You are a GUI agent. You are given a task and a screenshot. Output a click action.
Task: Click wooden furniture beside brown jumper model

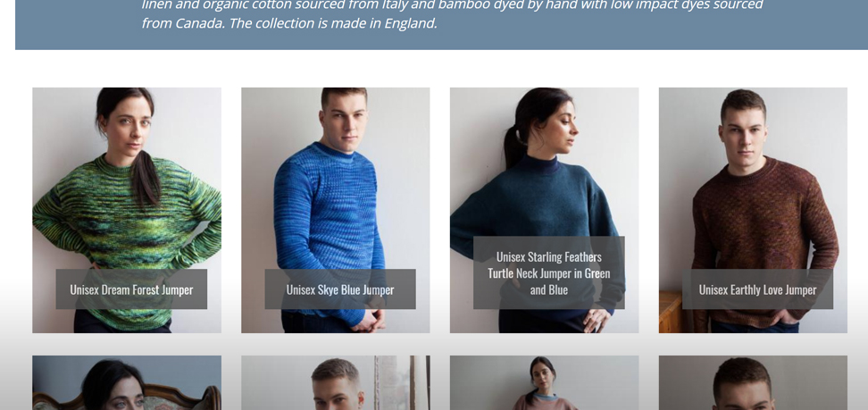[671, 312]
